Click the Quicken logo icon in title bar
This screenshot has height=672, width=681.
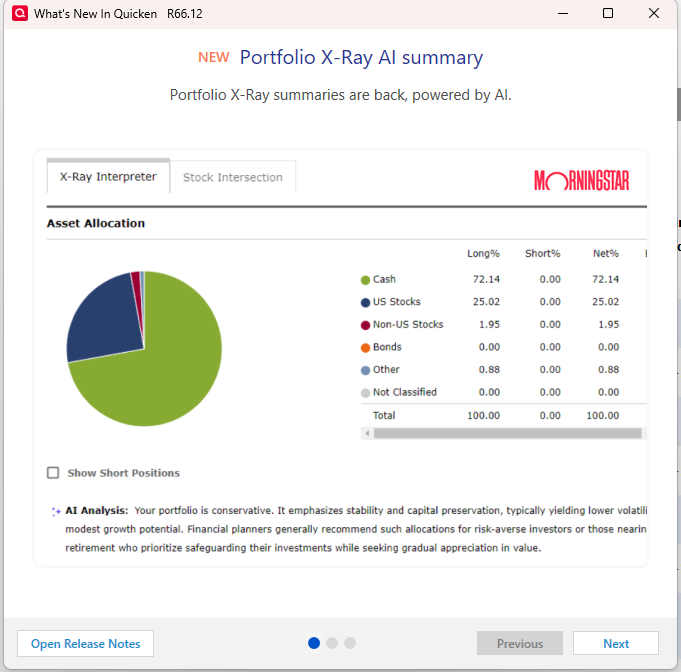[20, 13]
